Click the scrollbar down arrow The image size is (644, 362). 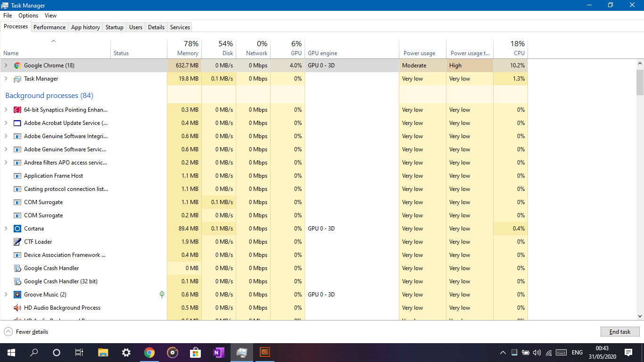pyautogui.click(x=640, y=316)
